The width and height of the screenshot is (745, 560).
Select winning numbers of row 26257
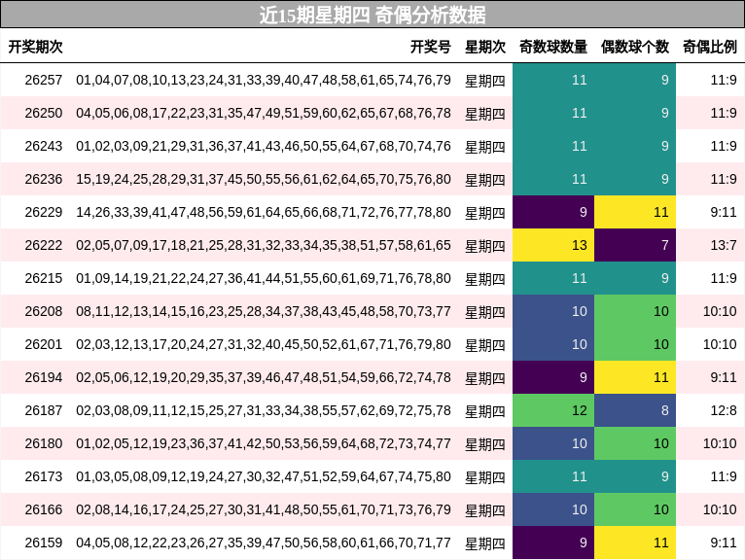tap(264, 80)
